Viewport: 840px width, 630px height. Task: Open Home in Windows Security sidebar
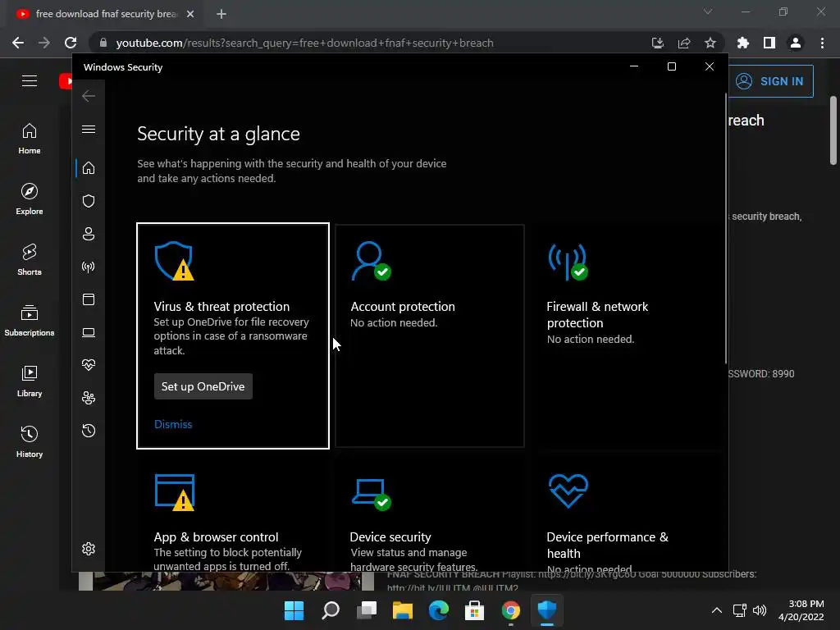pos(89,168)
